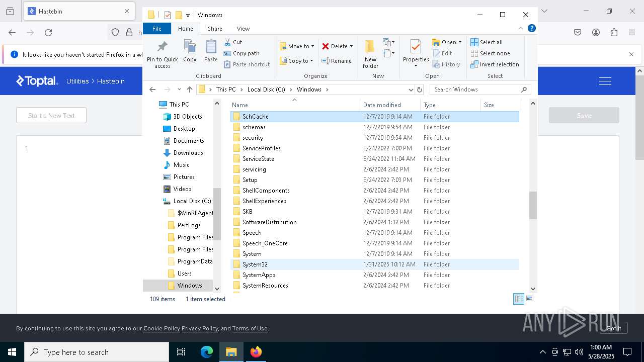
Task: Click the taskbar search box
Action: 97,352
